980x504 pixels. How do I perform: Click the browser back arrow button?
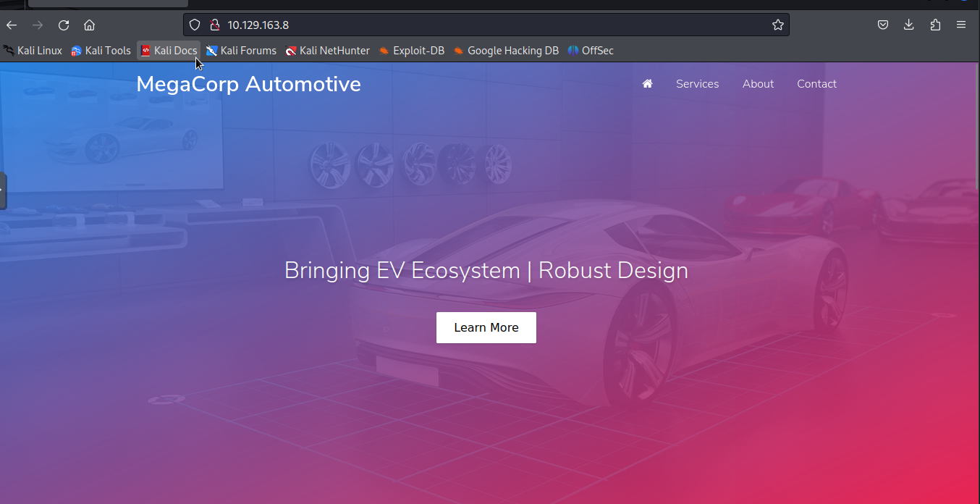pyautogui.click(x=12, y=25)
